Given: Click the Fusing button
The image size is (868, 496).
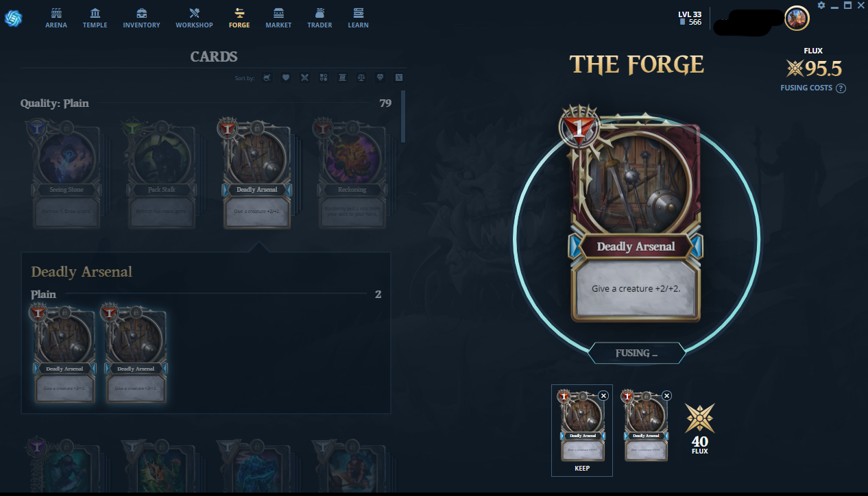Looking at the screenshot, I should pos(636,353).
